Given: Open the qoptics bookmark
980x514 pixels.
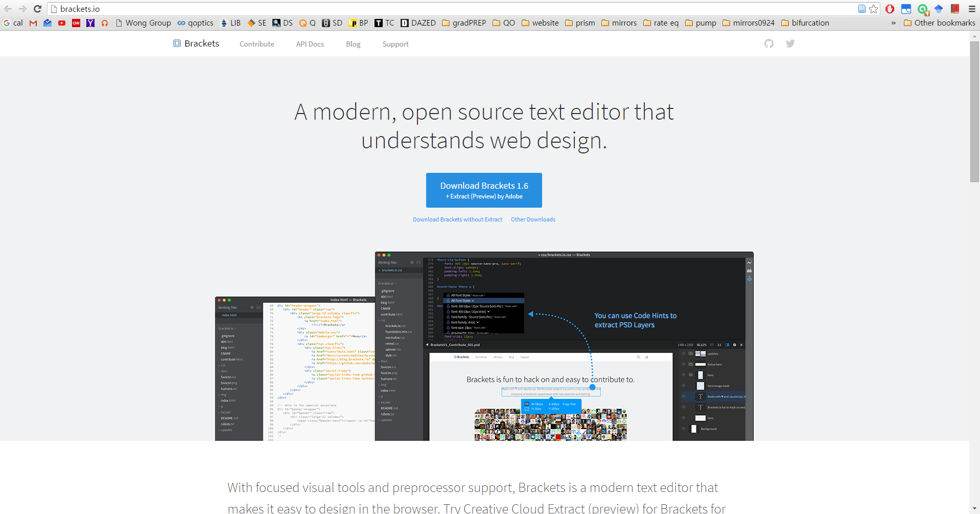Looking at the screenshot, I should pos(195,23).
